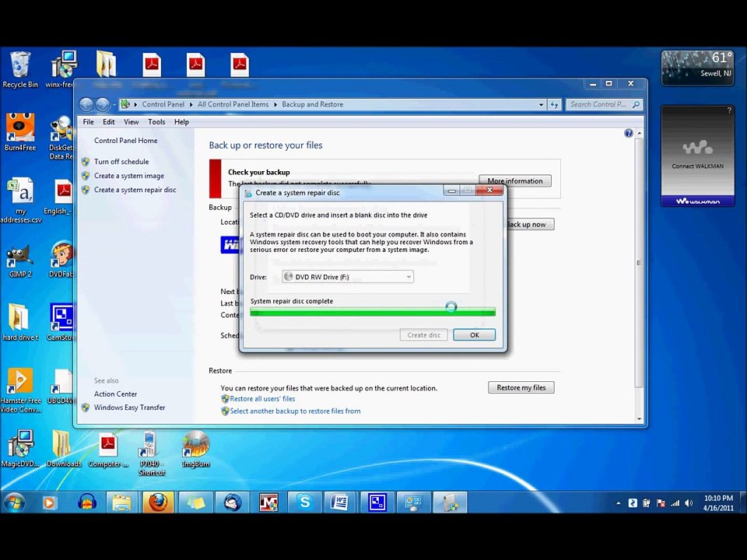Click the Back navigation arrow button
The image size is (747, 560).
86,104
